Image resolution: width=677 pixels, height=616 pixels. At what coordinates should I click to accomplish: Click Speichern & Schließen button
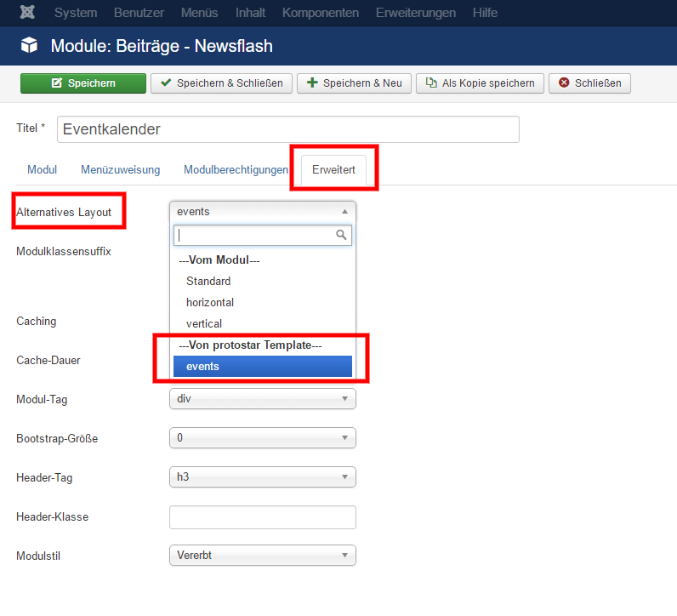222,83
